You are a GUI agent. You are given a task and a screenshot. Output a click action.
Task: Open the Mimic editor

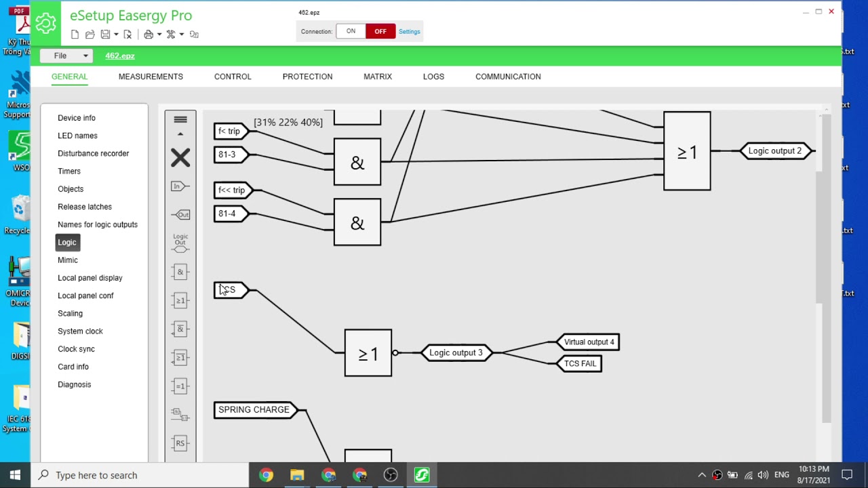(68, 260)
